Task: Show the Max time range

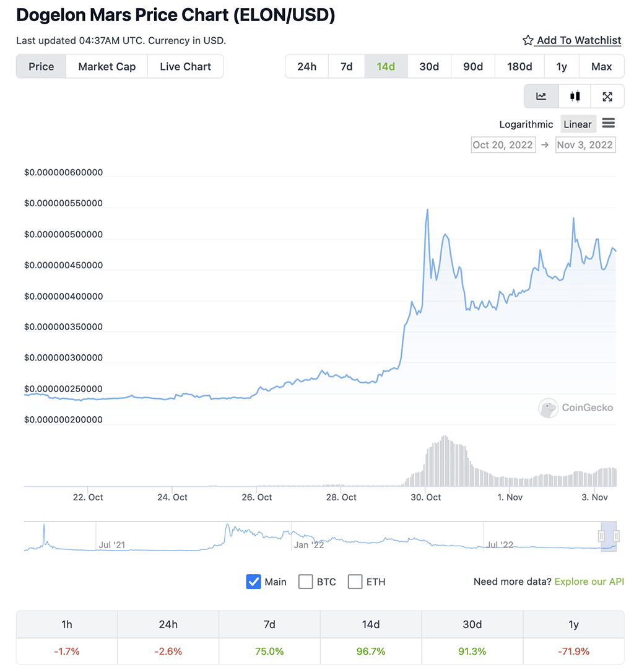Action: click(601, 66)
